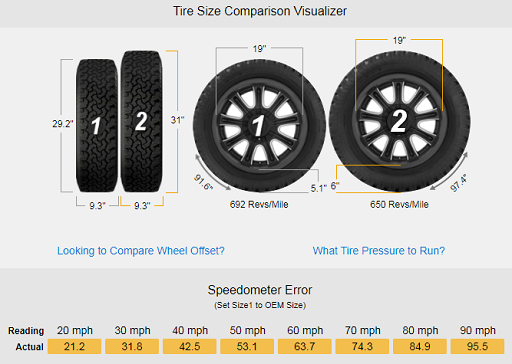
Task: Click tire 2 tread-view image
Action: [142, 121]
